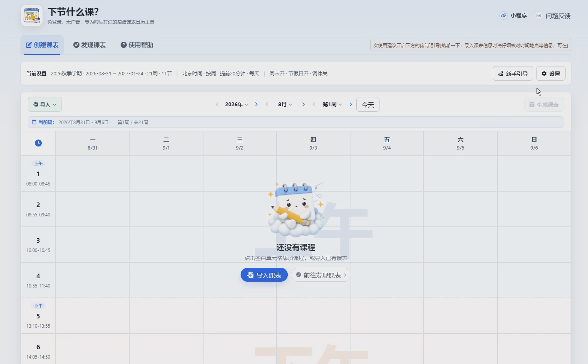Open the 第1周 week dropdown
Image resolution: width=588 pixels, height=364 pixels.
click(x=332, y=104)
